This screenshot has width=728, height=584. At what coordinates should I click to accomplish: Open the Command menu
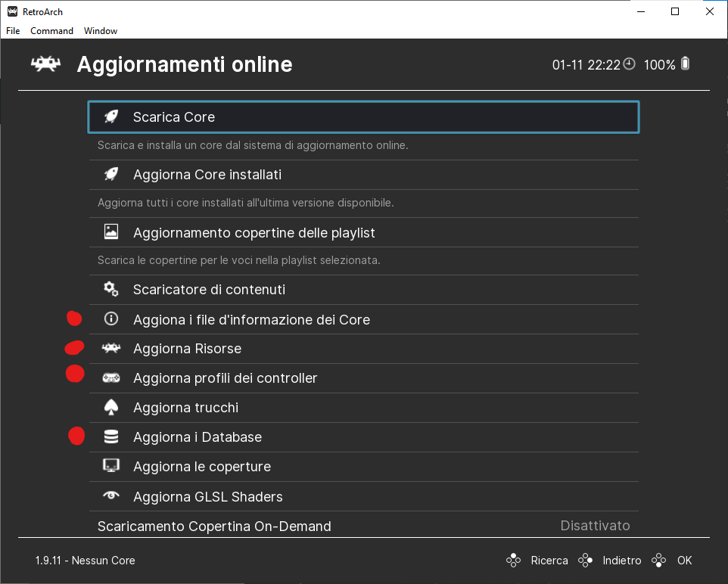click(51, 31)
